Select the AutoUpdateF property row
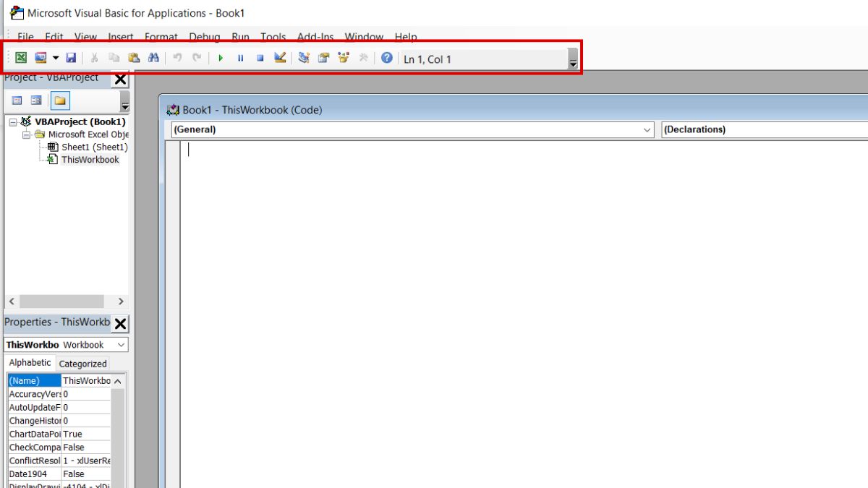 click(59, 407)
